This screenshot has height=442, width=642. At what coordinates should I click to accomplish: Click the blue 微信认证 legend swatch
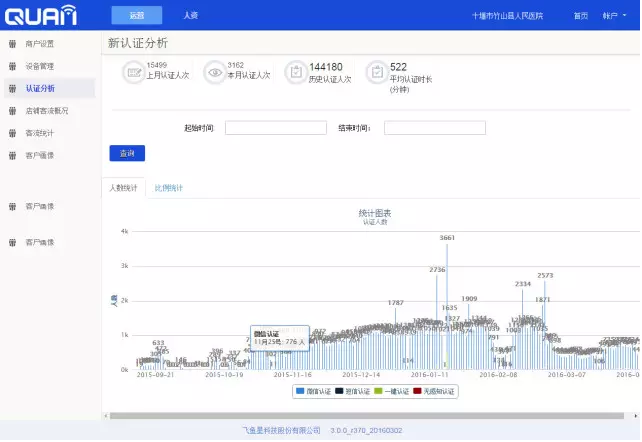click(x=300, y=391)
